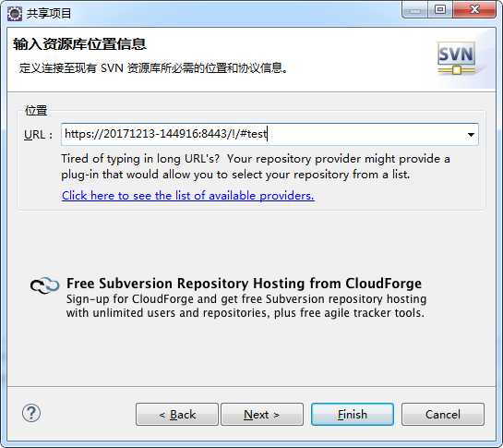Open the URL dropdown arrow

(x=471, y=135)
